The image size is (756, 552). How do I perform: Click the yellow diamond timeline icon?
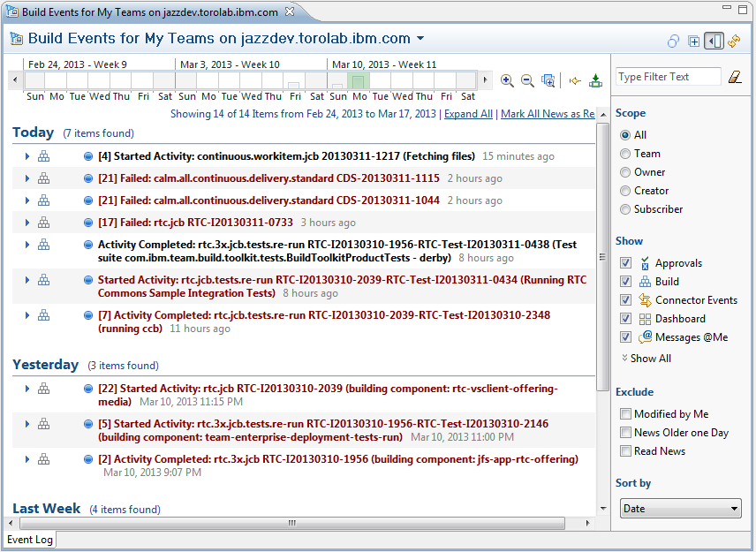coord(575,81)
